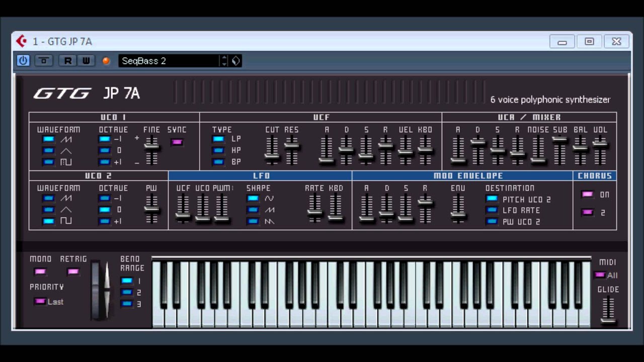Screen dimensions: 644x362
Task: Minimize the GTG JP 7A window
Action: click(562, 42)
